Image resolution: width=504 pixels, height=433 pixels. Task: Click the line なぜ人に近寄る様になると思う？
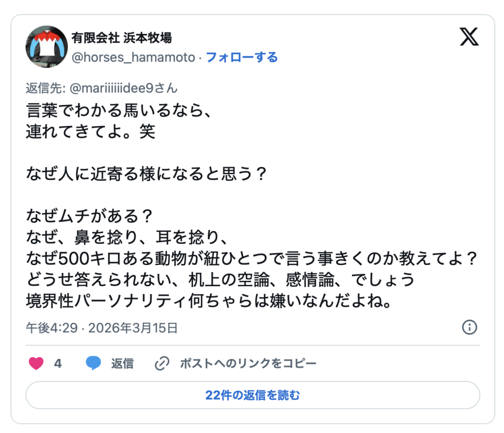[147, 174]
